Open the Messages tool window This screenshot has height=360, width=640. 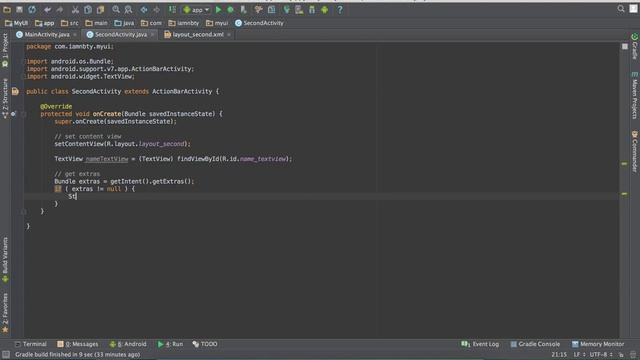(x=78, y=344)
